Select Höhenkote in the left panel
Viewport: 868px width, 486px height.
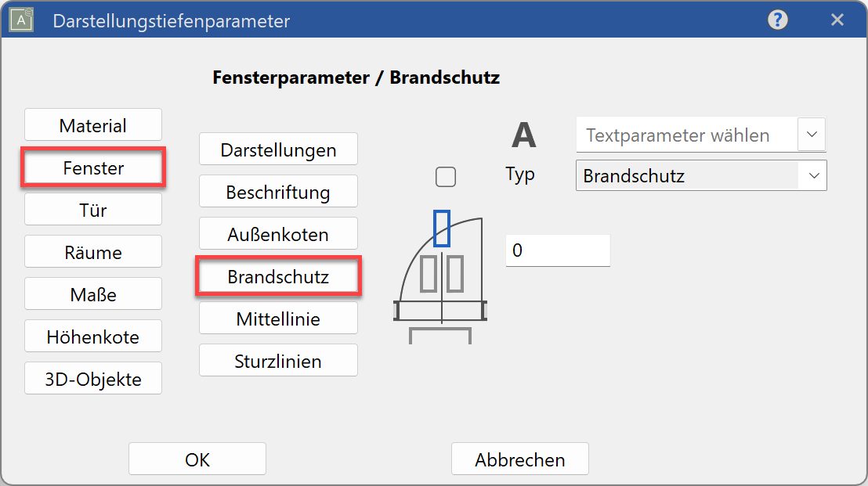(92, 336)
